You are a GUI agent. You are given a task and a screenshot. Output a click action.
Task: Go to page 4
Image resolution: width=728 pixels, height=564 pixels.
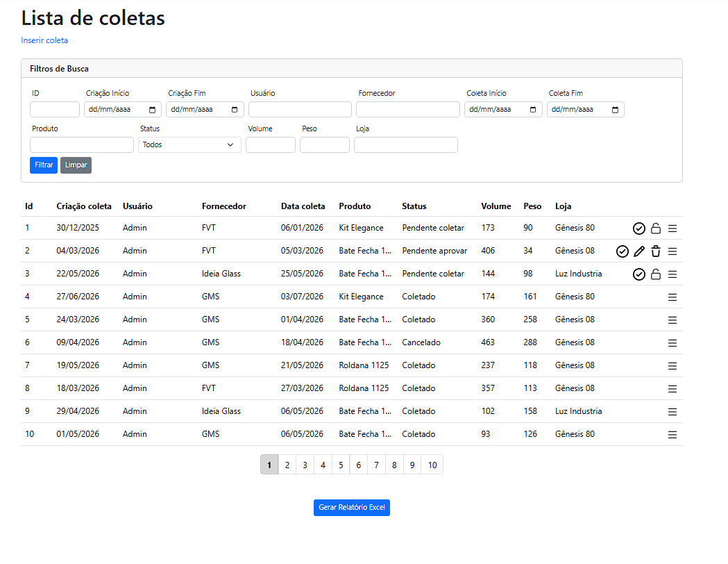point(323,465)
